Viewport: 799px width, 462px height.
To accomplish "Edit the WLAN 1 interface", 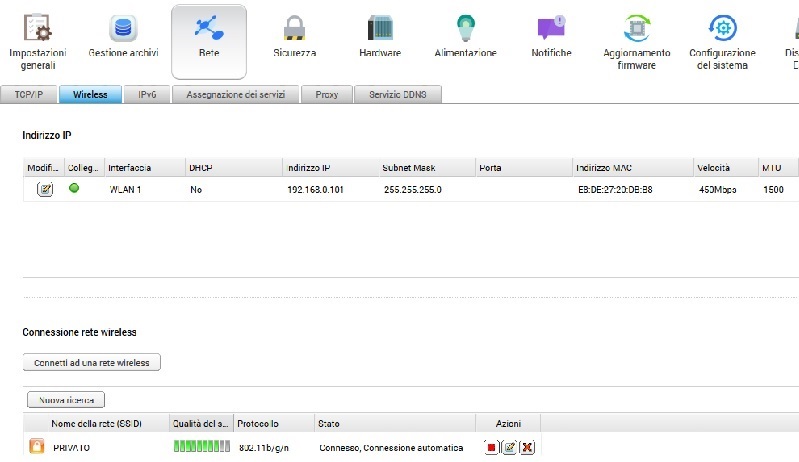I will point(45,189).
